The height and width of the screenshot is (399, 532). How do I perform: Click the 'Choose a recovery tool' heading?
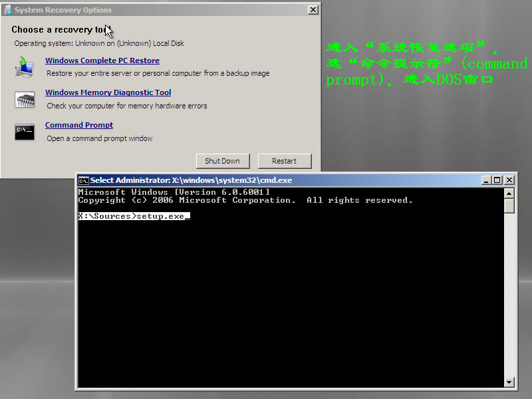click(x=60, y=30)
